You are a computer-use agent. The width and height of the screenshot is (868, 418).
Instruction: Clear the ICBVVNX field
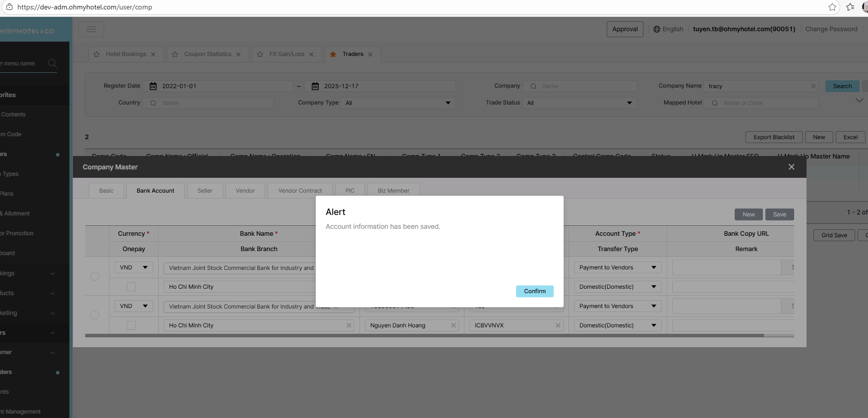coord(558,325)
